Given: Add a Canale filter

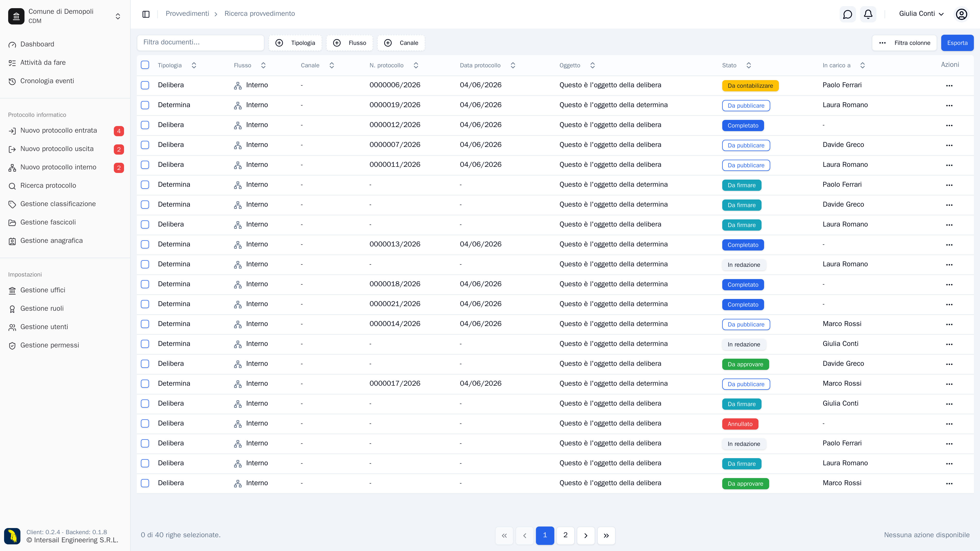Looking at the screenshot, I should pos(401,43).
